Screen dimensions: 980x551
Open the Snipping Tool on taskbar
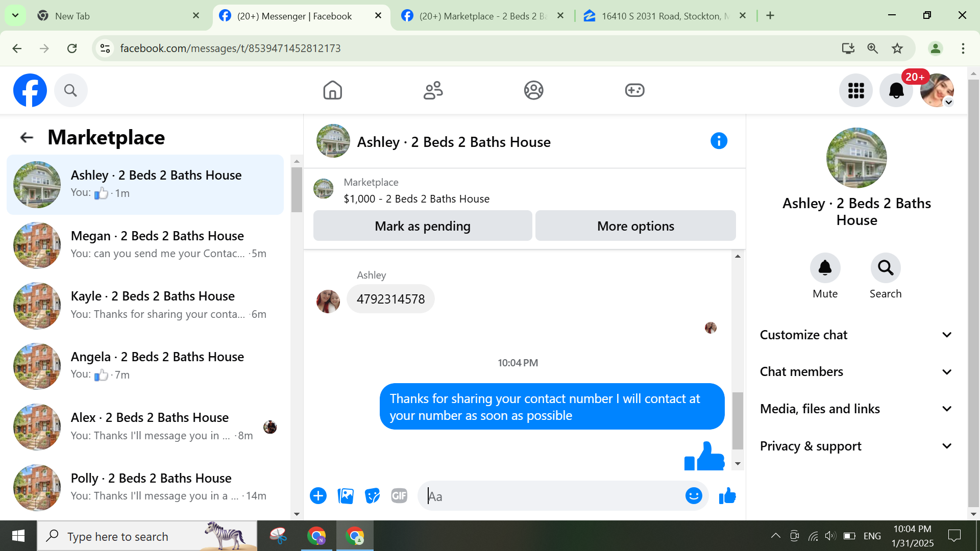coord(278,536)
